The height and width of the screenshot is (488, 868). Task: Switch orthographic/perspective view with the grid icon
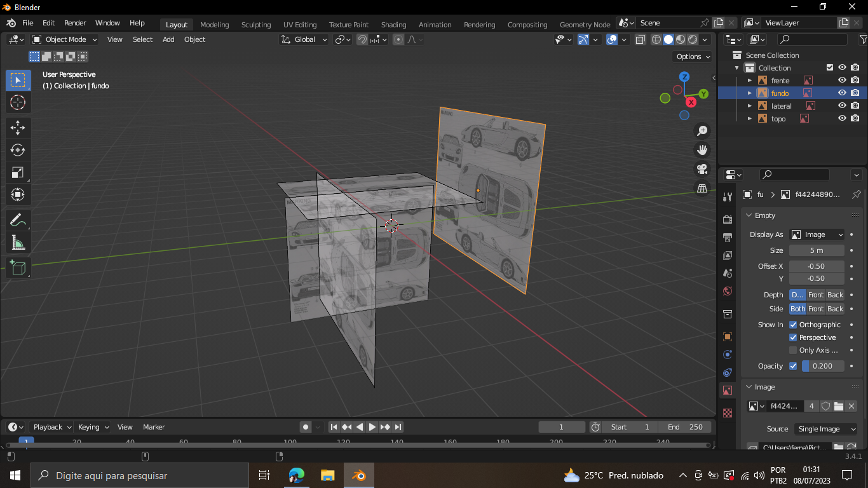(702, 188)
